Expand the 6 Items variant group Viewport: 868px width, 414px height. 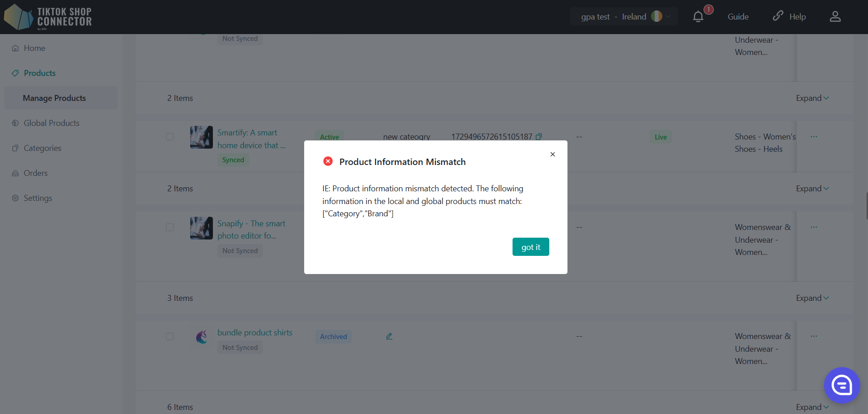click(812, 407)
